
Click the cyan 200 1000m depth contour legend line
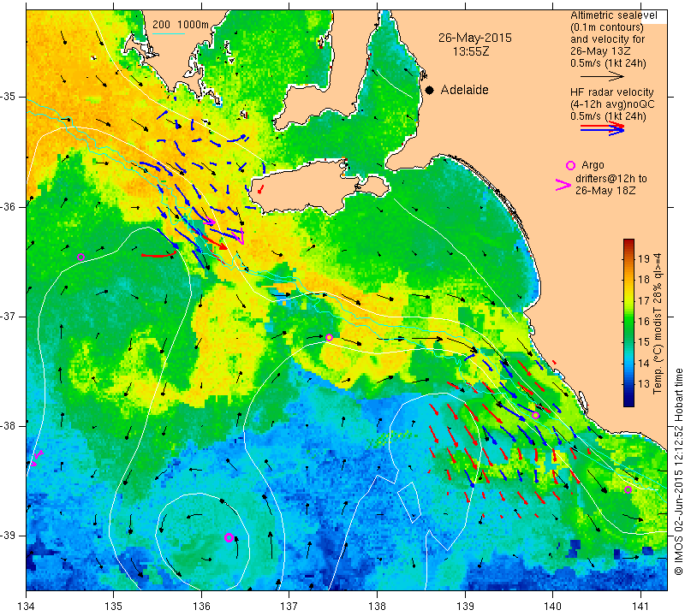click(169, 33)
